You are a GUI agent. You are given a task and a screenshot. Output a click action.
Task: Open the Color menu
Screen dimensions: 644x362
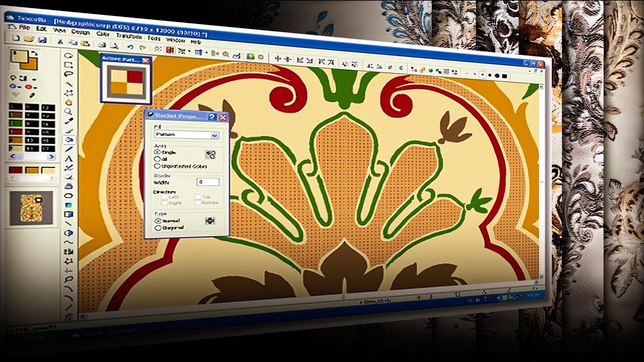pyautogui.click(x=103, y=34)
